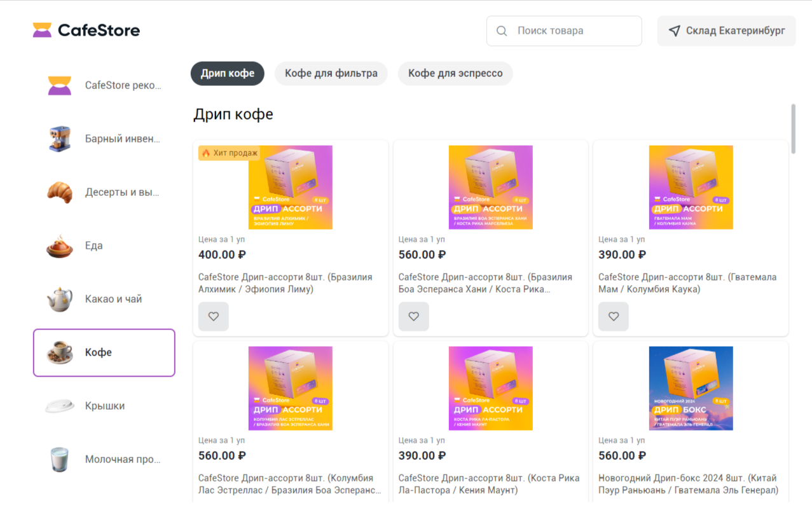Toggle favorite heart on Бразилия Боа Эсперанса product
Screen dimensions: 812x512
414,316
